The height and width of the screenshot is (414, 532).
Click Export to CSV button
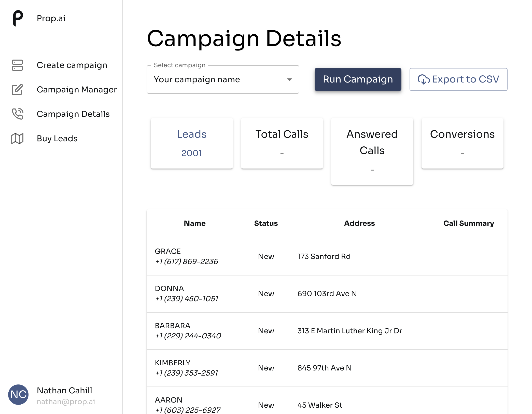458,79
